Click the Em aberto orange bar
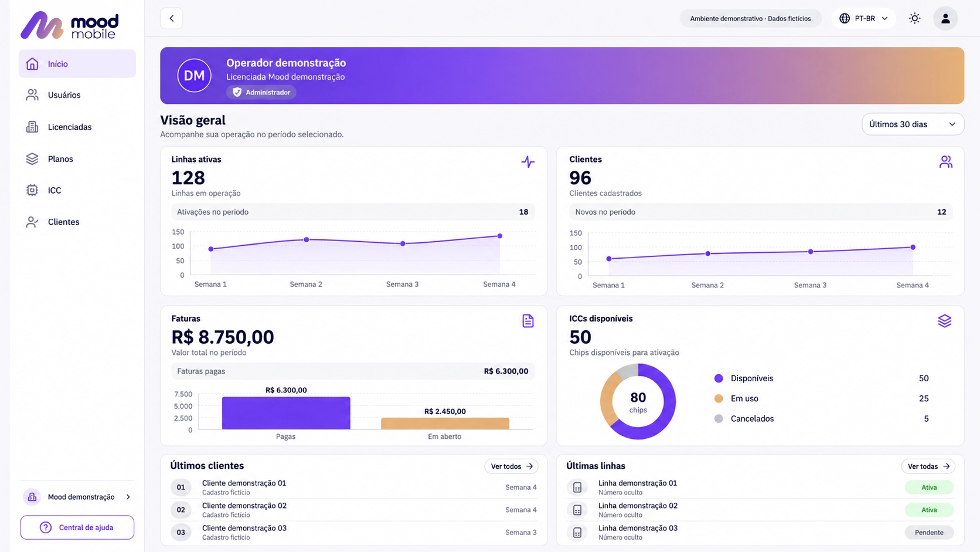The height and width of the screenshot is (552, 980). [445, 424]
